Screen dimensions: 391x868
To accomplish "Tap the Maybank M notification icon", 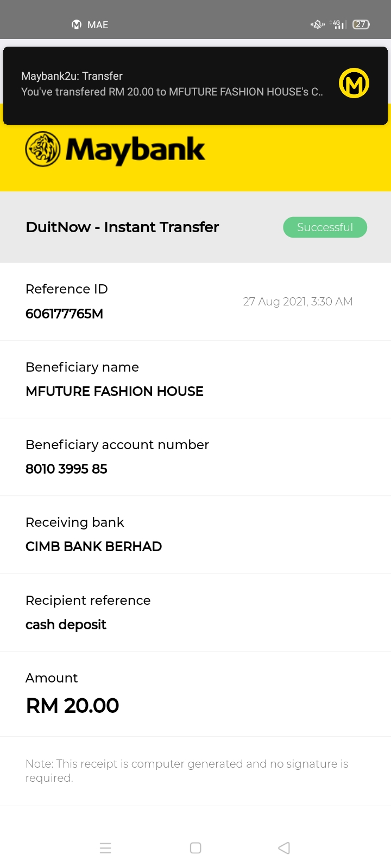I will point(354,83).
